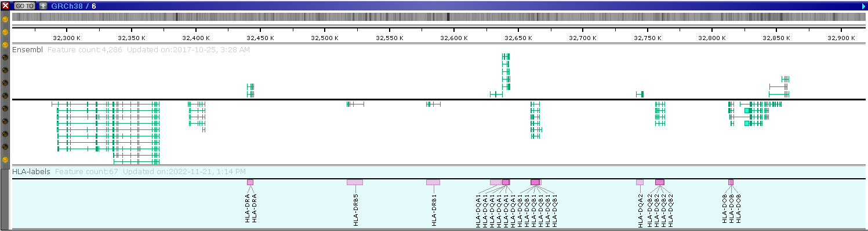Select the HLA-DQB2 feature box

coord(660,182)
